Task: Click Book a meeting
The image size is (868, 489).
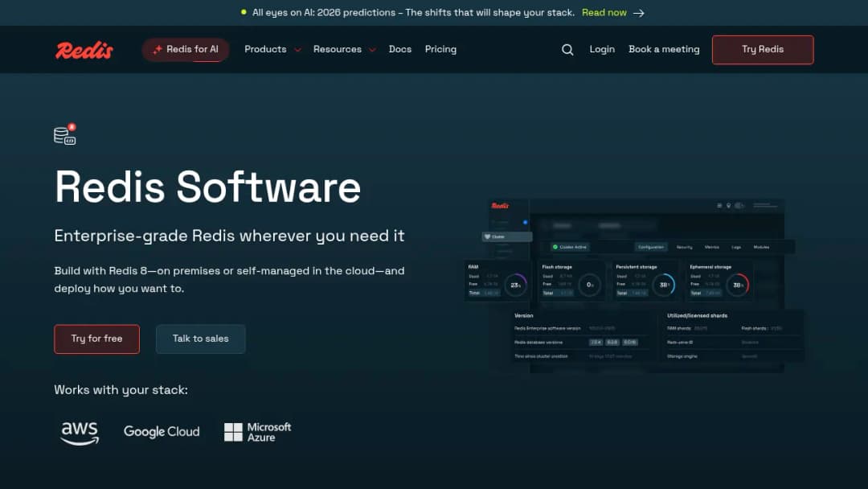Action: coord(664,49)
